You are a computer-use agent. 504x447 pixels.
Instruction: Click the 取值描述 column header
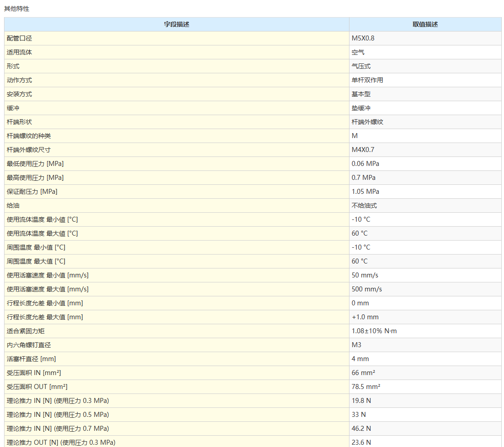pos(425,24)
